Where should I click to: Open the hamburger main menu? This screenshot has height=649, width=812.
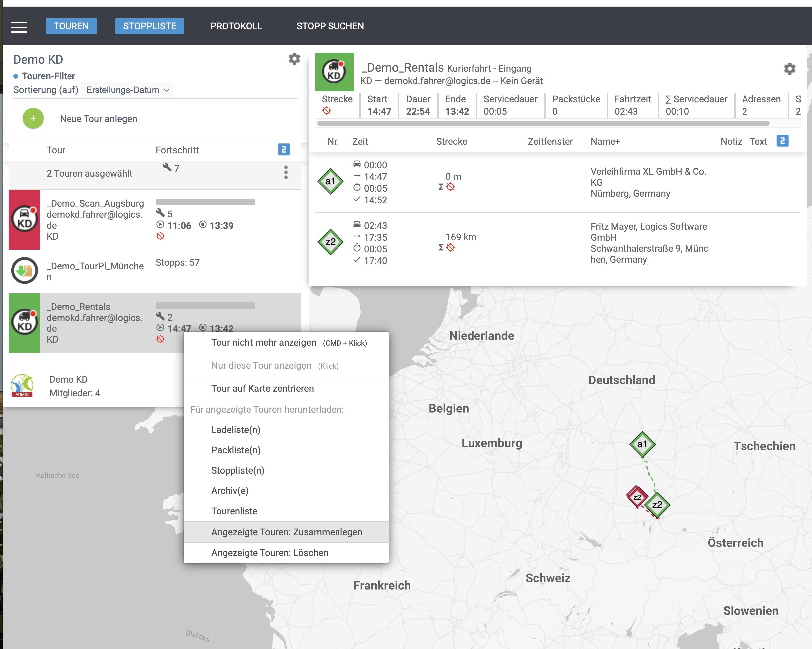(x=19, y=27)
